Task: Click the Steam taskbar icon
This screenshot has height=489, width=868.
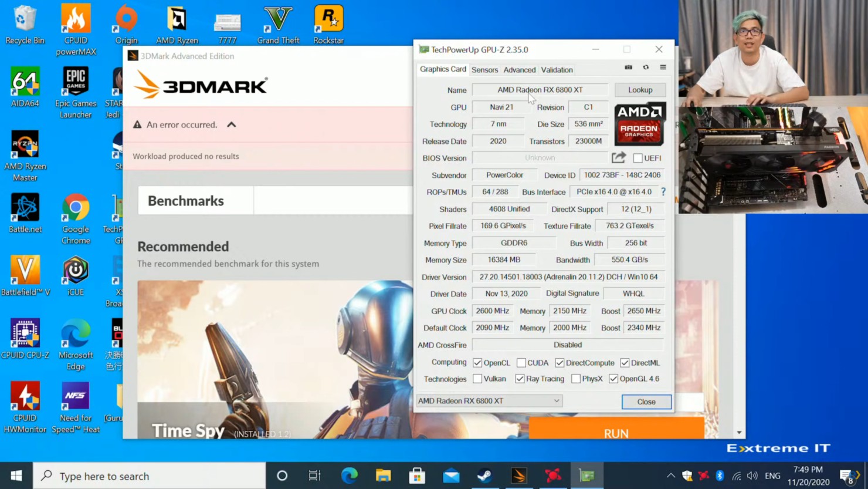Action: [x=484, y=475]
